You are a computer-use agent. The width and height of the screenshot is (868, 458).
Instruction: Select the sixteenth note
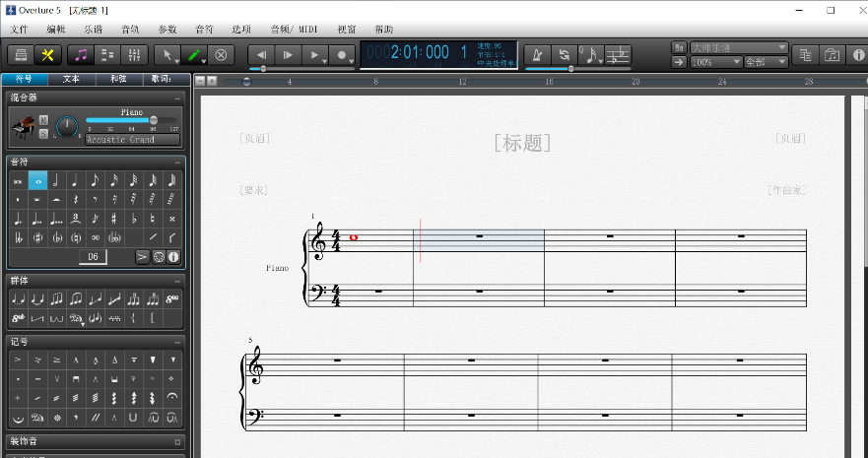(114, 180)
